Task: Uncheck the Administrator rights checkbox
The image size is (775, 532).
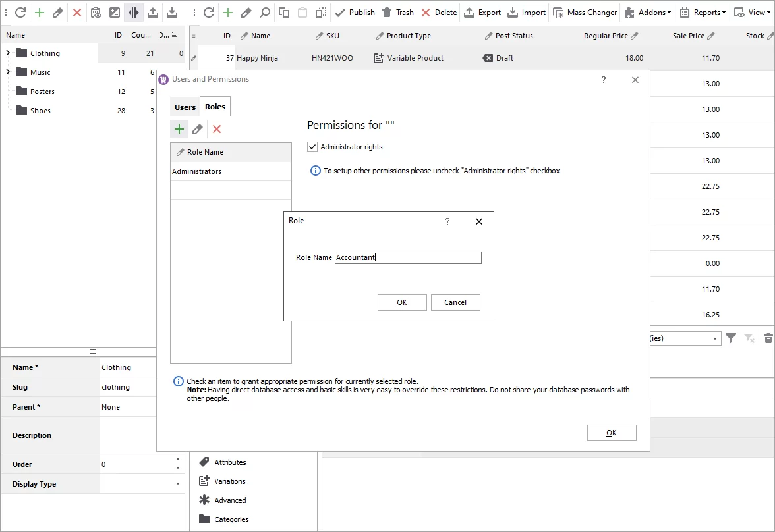Action: [312, 147]
